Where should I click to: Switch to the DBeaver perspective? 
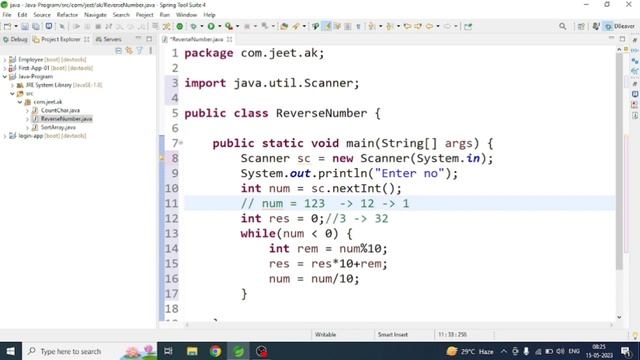(x=620, y=27)
